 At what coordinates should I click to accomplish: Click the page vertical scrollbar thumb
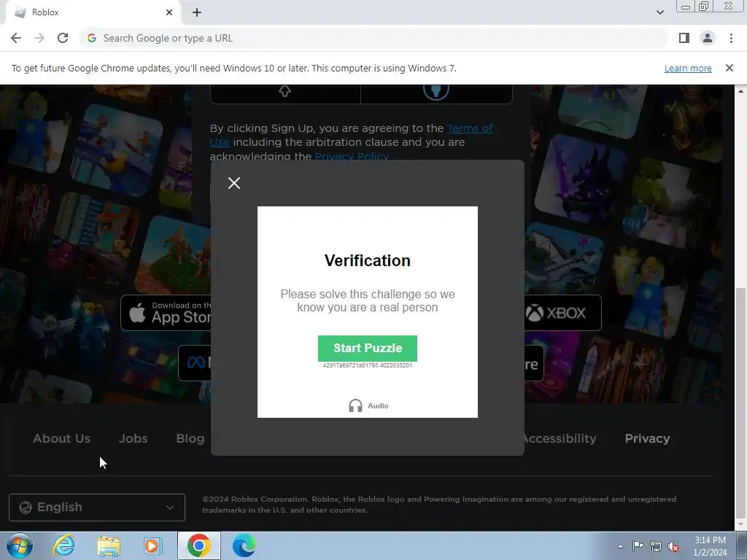click(740, 402)
